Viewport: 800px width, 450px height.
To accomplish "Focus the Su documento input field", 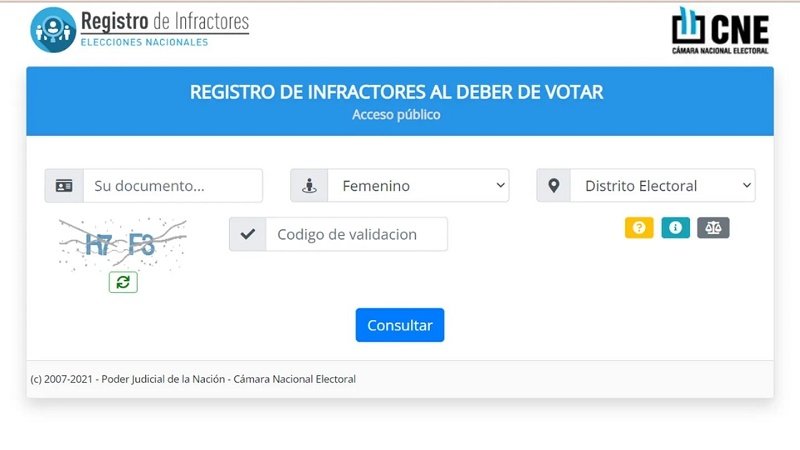I will 172,186.
